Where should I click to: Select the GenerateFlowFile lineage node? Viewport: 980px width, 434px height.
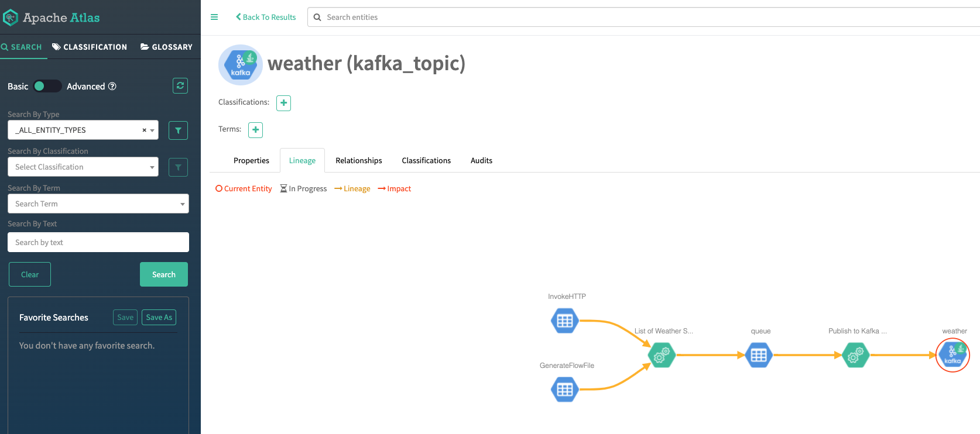(x=565, y=390)
